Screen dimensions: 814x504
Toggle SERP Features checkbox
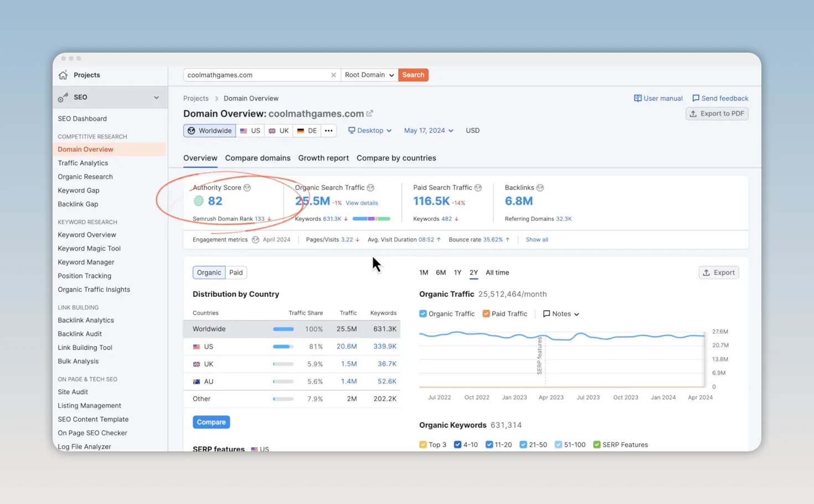pos(597,445)
